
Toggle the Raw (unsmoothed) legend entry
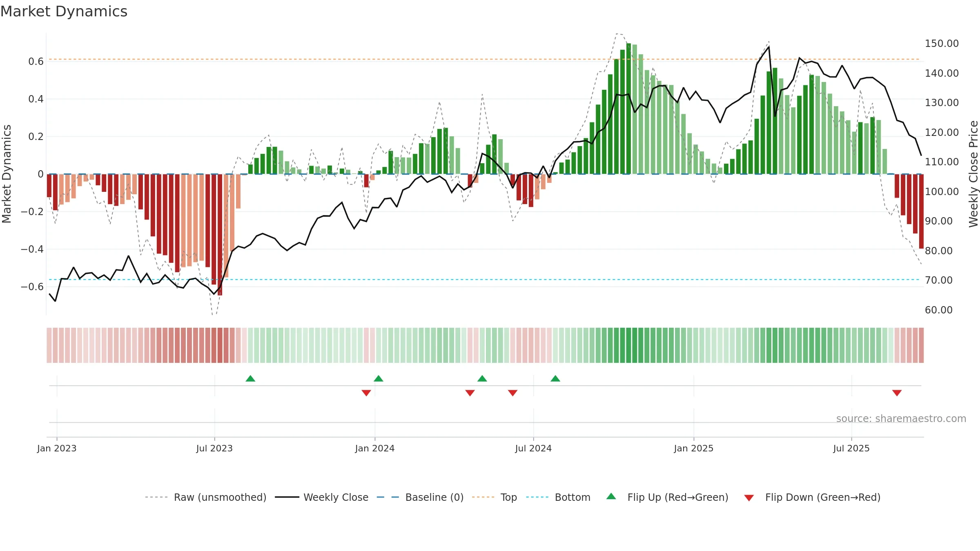coord(206,497)
